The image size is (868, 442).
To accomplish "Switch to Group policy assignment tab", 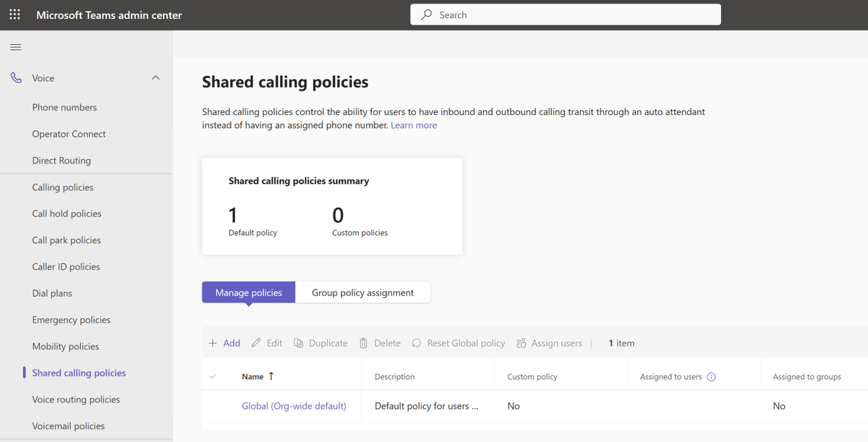I will pos(363,292).
